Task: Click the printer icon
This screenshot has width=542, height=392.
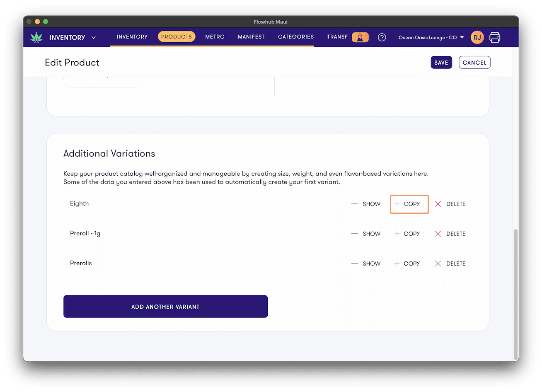Action: coord(495,37)
